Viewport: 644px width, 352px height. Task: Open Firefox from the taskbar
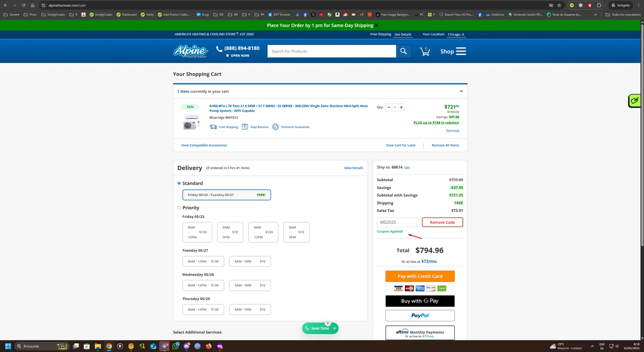(x=209, y=346)
